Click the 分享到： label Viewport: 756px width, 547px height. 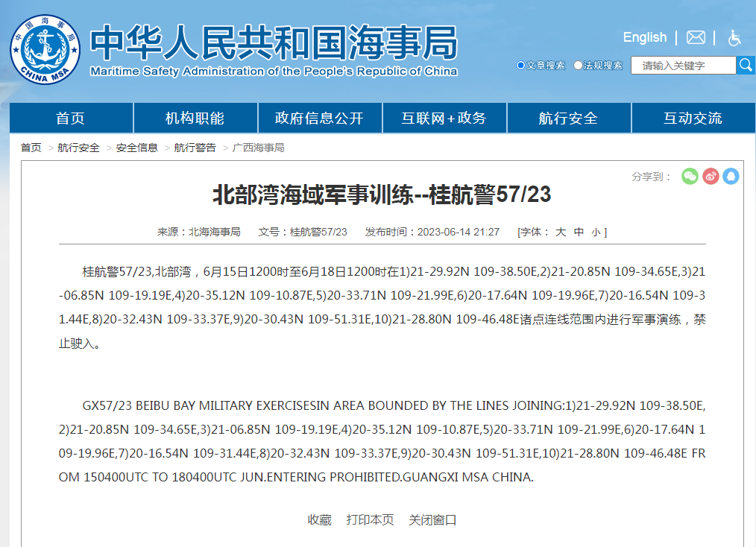tap(652, 177)
